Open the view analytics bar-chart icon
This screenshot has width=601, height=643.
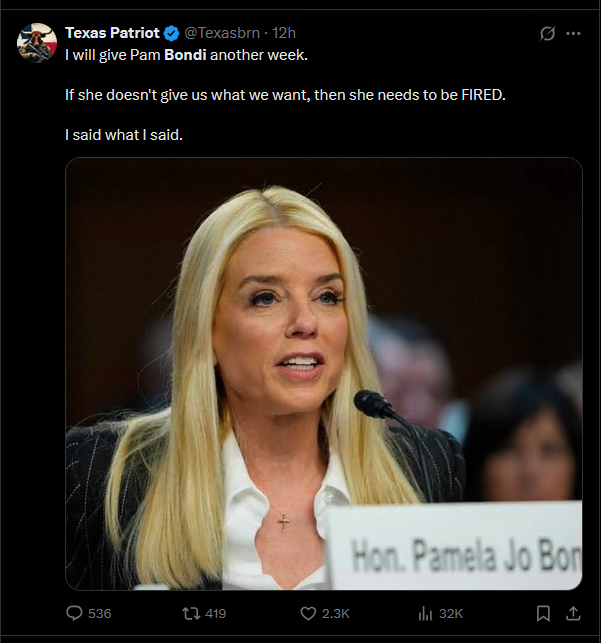click(425, 613)
